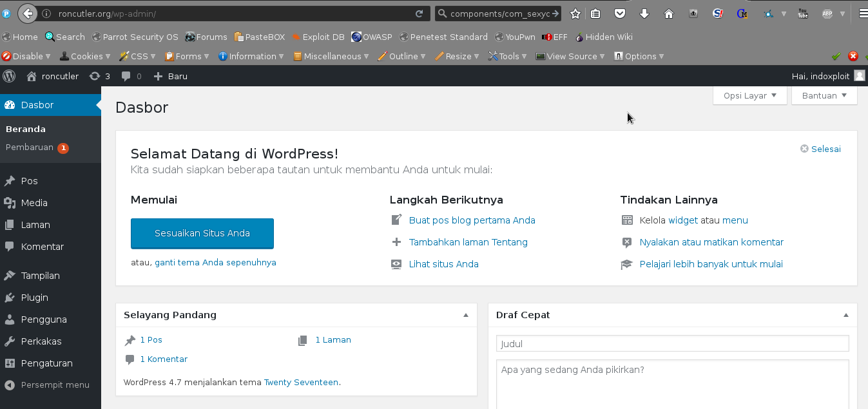Open comments via the speech bubble icon showing 0
This screenshot has height=409, width=868.
point(131,76)
